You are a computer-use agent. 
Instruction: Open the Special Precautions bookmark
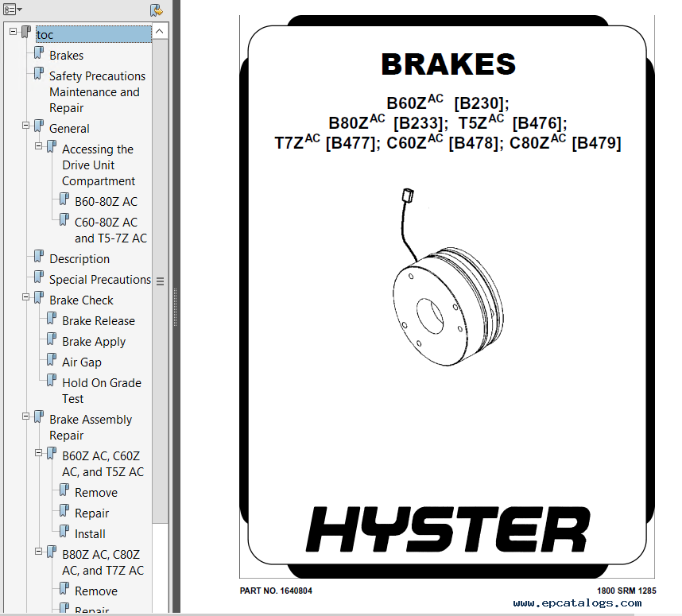click(x=100, y=280)
